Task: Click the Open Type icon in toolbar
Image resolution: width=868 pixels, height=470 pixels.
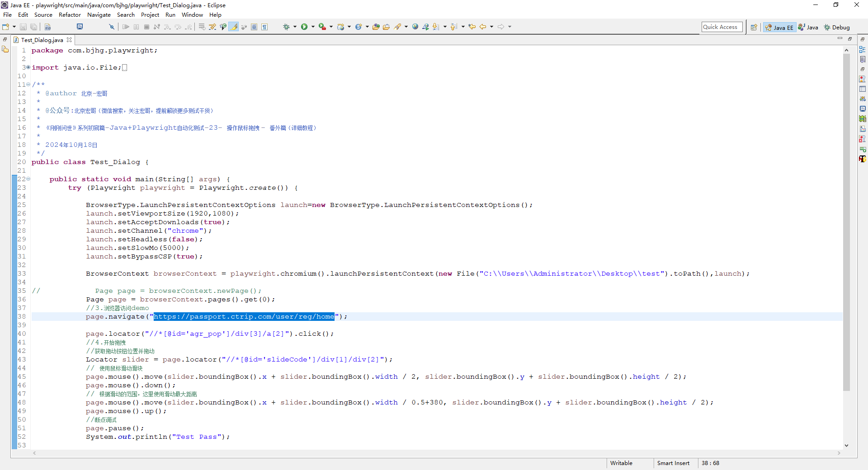Action: pos(376,27)
